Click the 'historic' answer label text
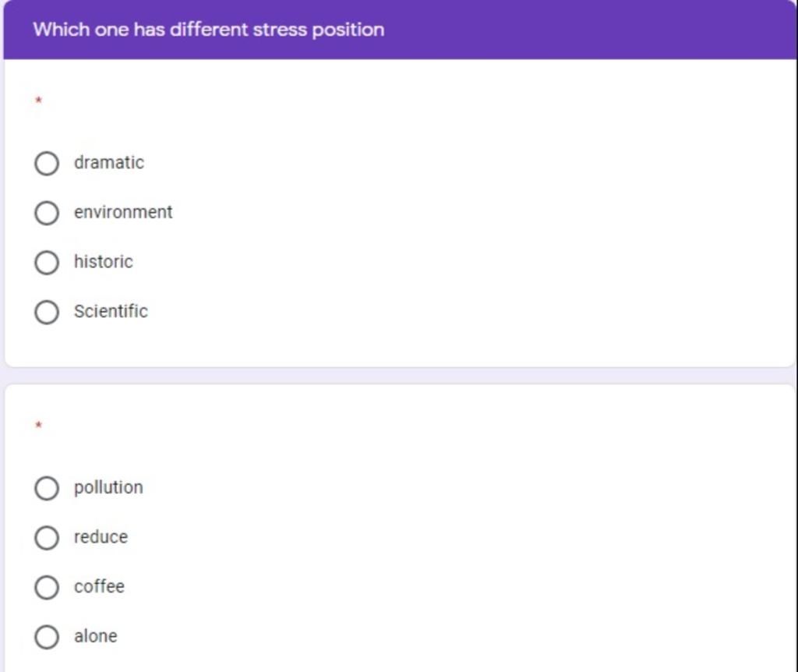Screen dimensions: 798x672 (x=104, y=261)
